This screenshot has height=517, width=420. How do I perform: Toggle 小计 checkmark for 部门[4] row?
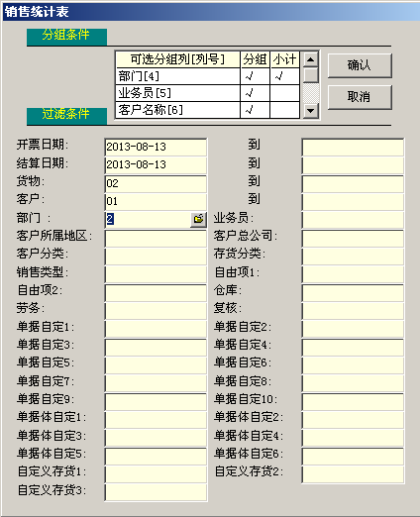(x=284, y=76)
